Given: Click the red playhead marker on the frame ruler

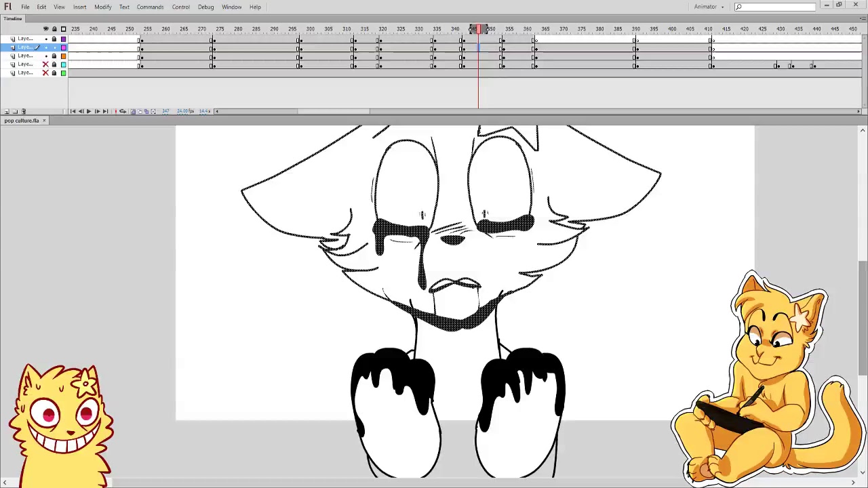Looking at the screenshot, I should pos(478,29).
